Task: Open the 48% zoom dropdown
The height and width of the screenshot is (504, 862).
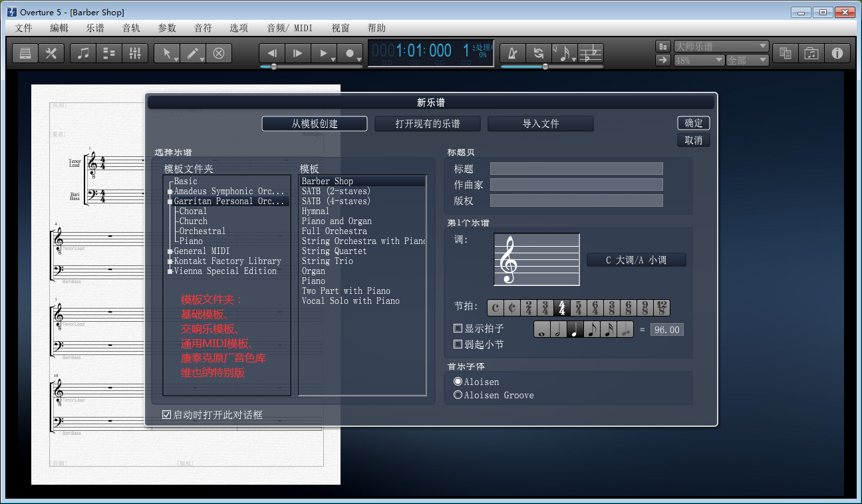Action: click(699, 61)
